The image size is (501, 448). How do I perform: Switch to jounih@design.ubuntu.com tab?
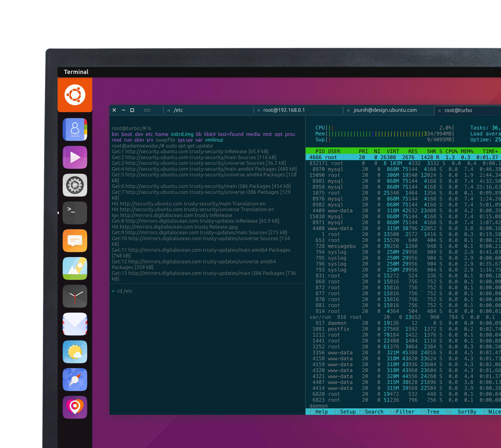click(385, 110)
